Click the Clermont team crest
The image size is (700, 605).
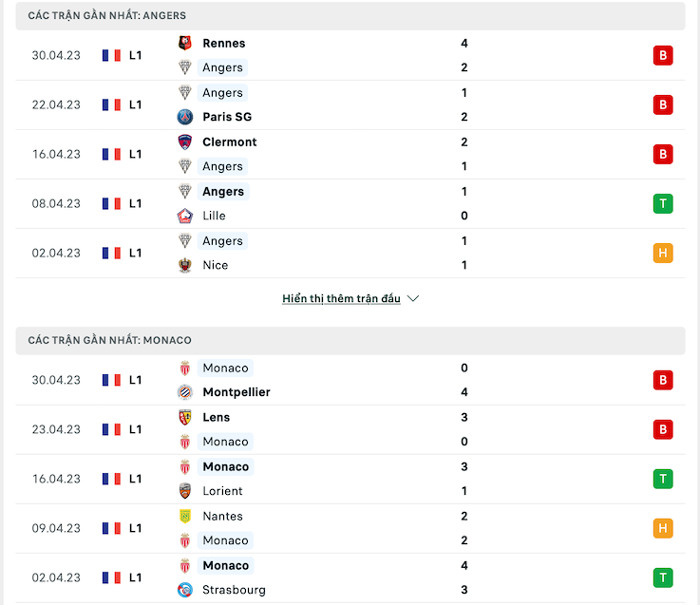[x=185, y=142]
